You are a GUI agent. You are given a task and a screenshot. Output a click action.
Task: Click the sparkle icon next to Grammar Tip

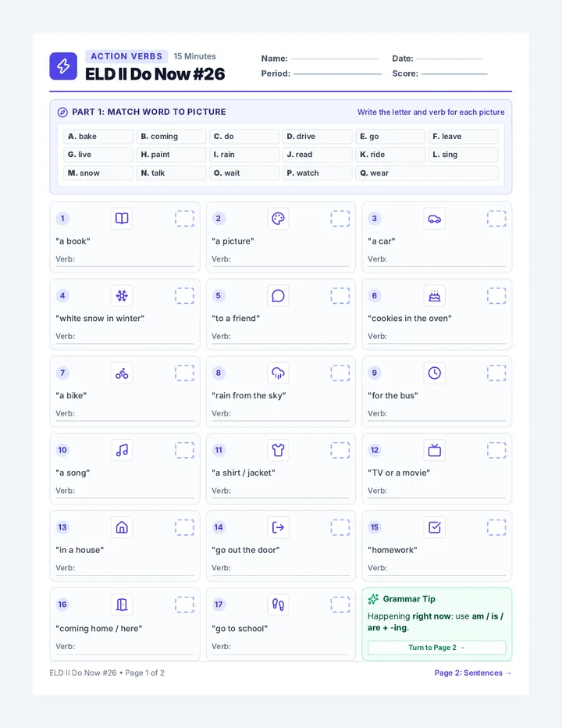pos(373,599)
